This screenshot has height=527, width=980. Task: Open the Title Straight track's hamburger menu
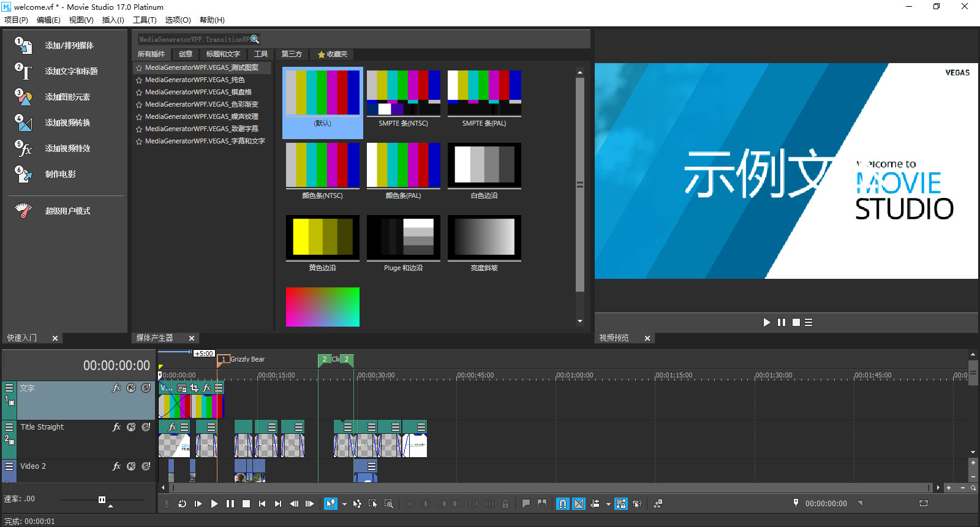coord(9,427)
